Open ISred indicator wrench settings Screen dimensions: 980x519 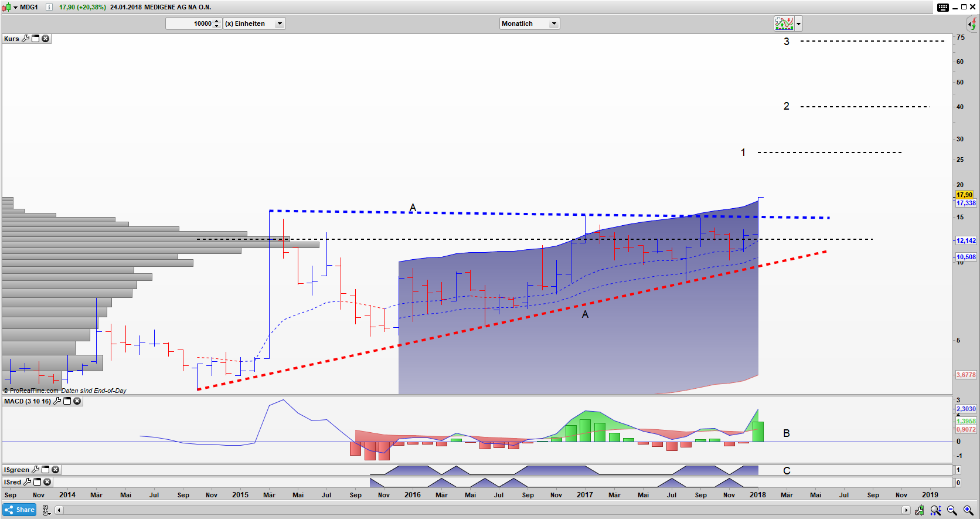click(x=27, y=482)
